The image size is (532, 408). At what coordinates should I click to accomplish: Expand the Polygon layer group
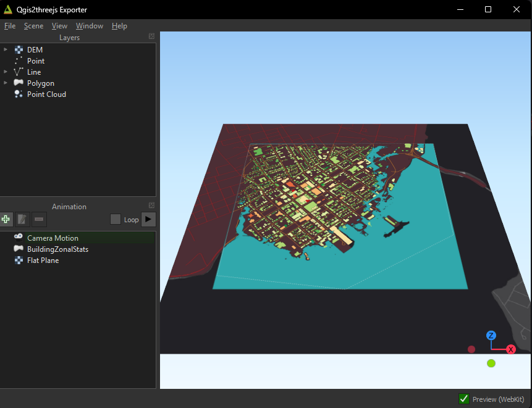(6, 83)
